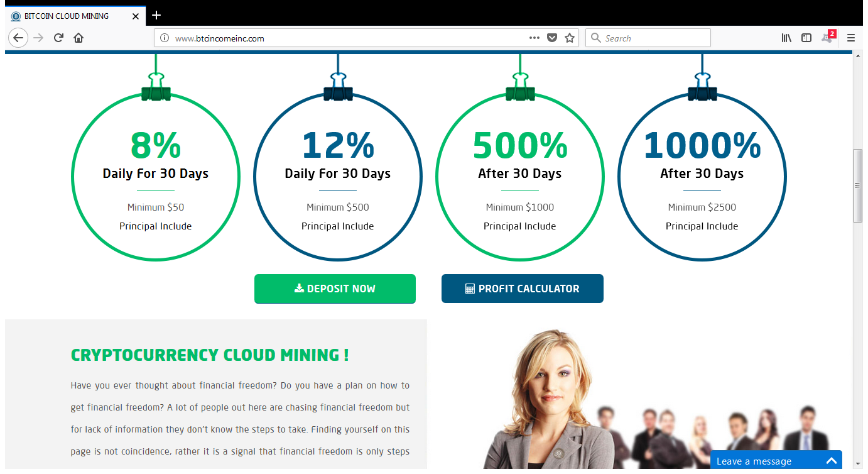This screenshot has height=474, width=868.
Task: Open the Firefox Library icon
Action: pos(786,38)
